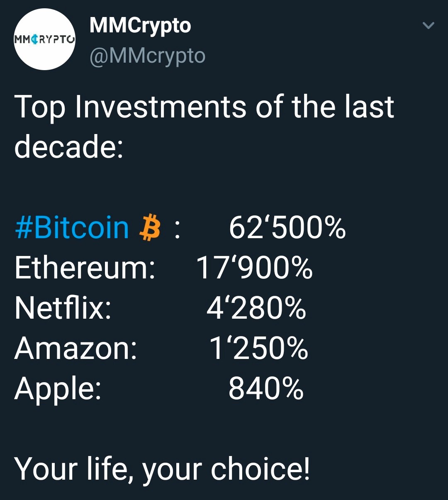Click the 'Top Investments of the last' line
The height and width of the screenshot is (500, 448).
click(204, 107)
